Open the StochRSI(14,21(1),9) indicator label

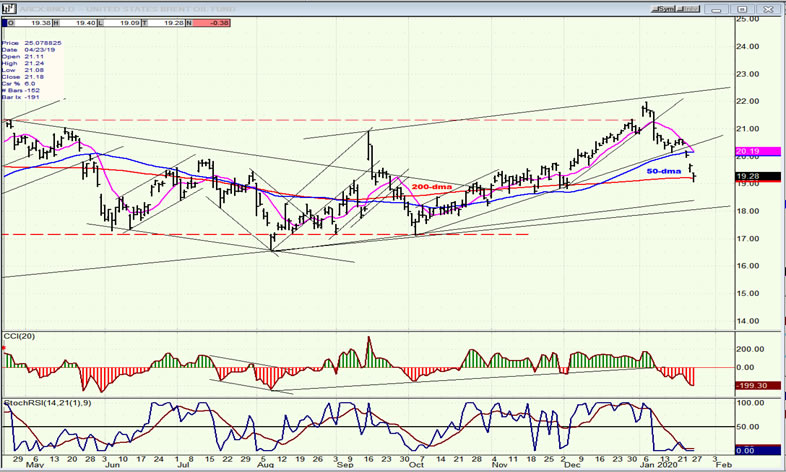tap(40, 403)
